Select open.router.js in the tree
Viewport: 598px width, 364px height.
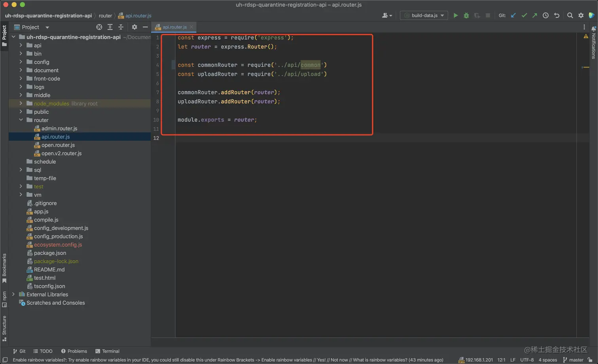[58, 145]
